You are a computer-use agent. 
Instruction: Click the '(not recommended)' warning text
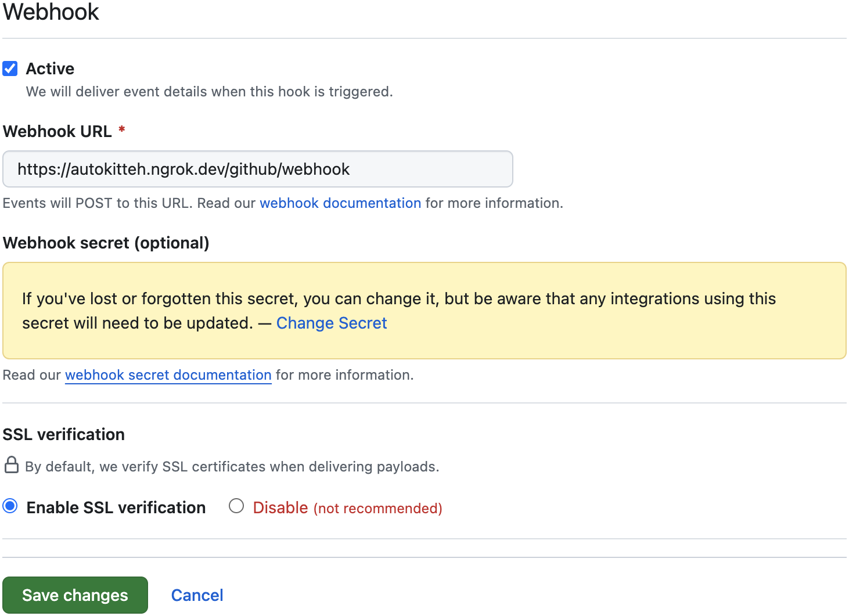tap(378, 509)
